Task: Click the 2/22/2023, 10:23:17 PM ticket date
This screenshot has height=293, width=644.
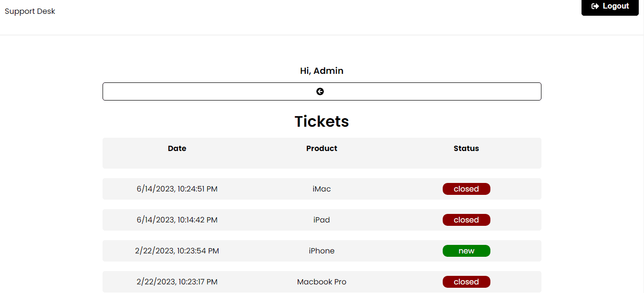Action: [177, 282]
